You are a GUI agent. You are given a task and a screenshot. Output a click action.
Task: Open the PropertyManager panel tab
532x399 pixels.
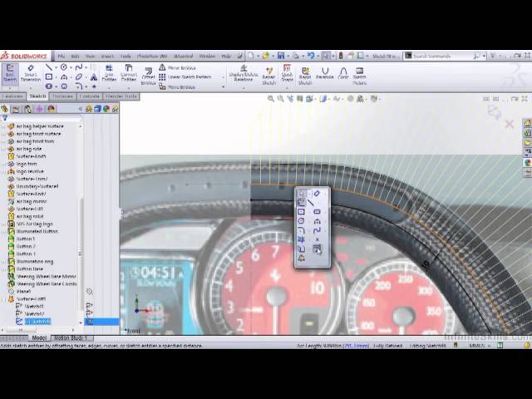pos(16,109)
